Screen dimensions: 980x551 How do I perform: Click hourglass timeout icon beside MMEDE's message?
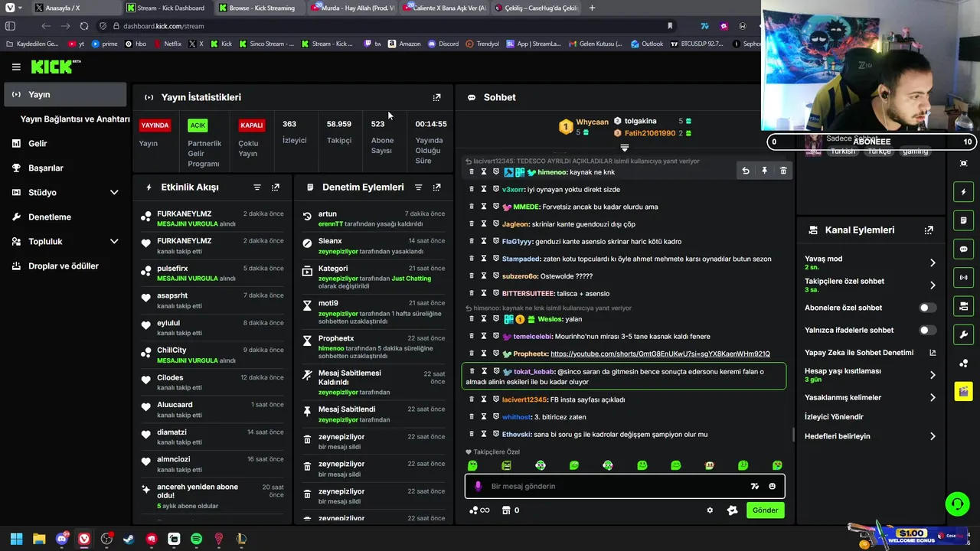tap(484, 207)
